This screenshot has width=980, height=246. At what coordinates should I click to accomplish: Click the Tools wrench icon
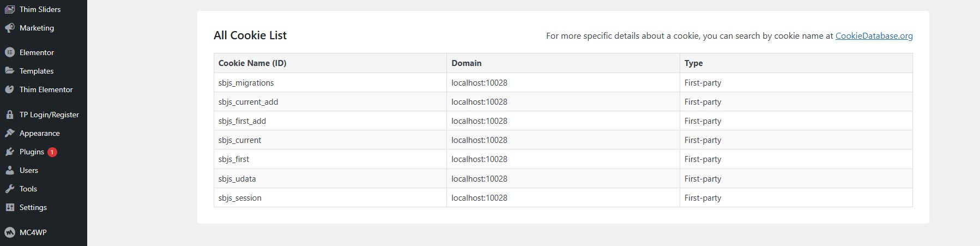pyautogui.click(x=10, y=189)
